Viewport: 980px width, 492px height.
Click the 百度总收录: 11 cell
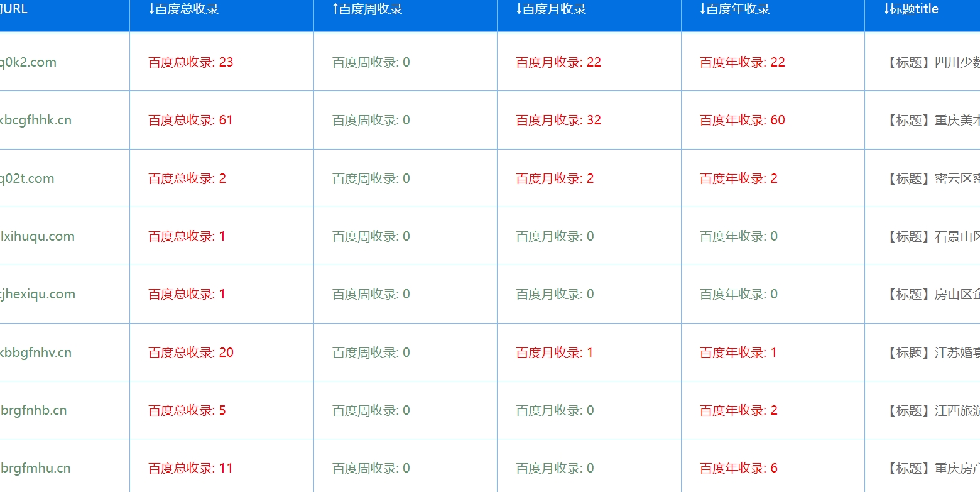click(x=191, y=468)
